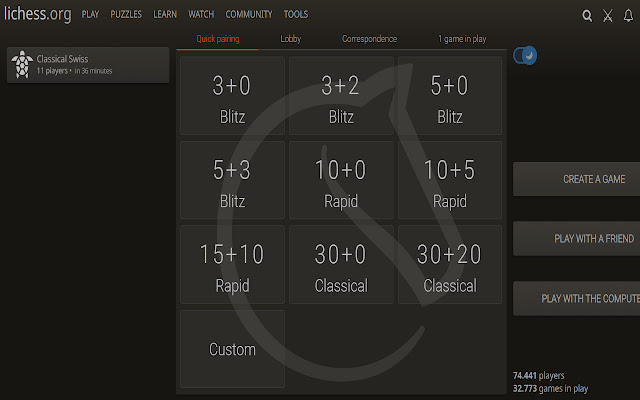Click PLAY WITH A FRIEND
This screenshot has height=400, width=640.
coord(577,239)
